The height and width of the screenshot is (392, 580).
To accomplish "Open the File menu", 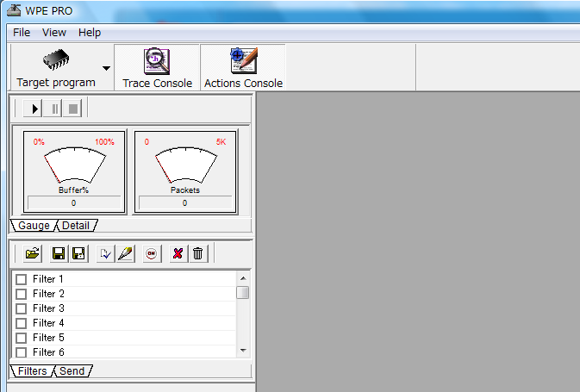I will coord(22,32).
